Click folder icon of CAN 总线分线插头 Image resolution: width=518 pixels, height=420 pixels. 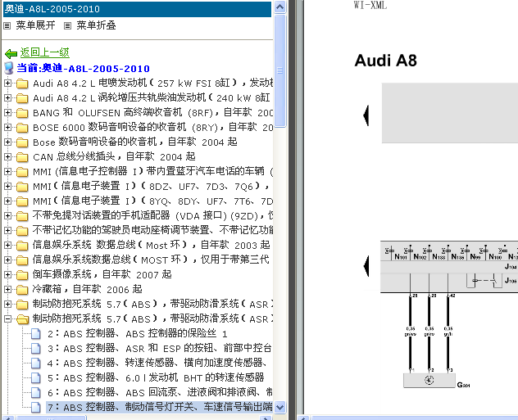tap(22, 157)
